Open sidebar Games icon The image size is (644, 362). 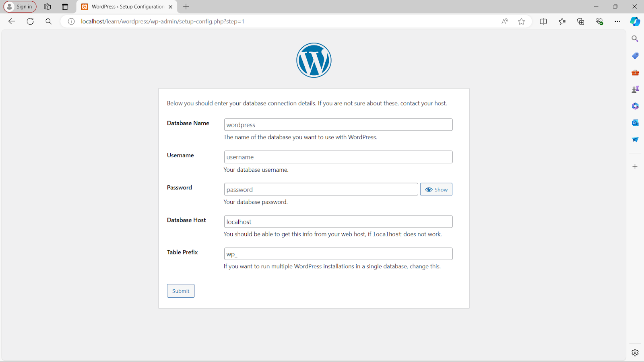[635, 89]
